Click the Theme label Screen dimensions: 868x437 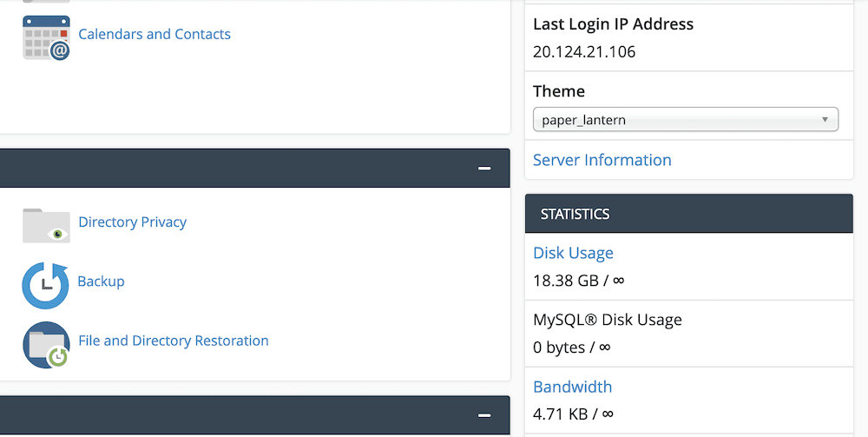tap(558, 91)
